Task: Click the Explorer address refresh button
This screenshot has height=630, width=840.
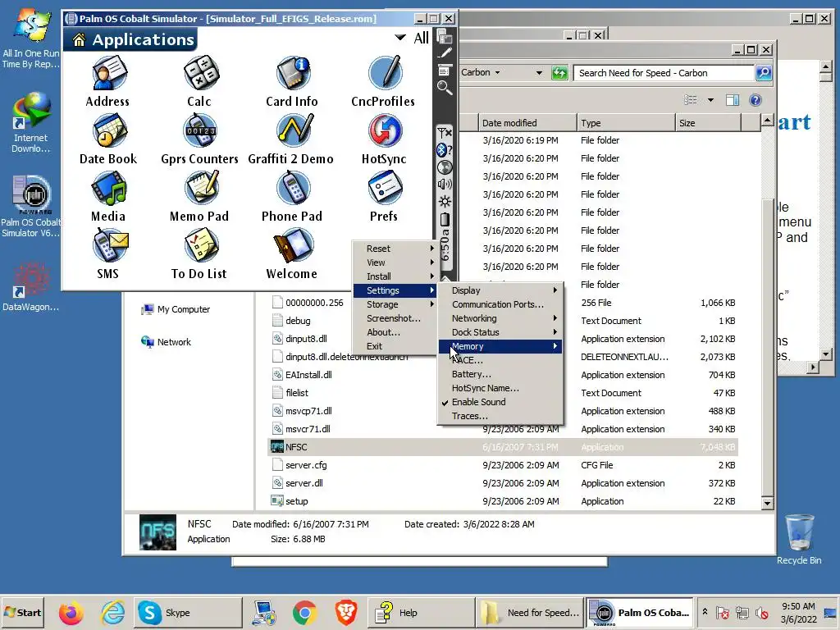Action: click(559, 73)
